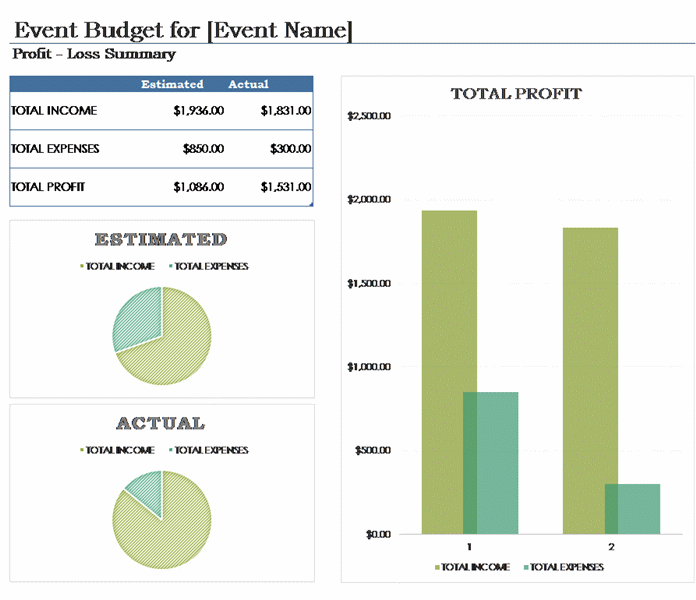Image resolution: width=696 pixels, height=600 pixels.
Task: Select the estimated profit cell $1,086.00
Action: pos(198,187)
